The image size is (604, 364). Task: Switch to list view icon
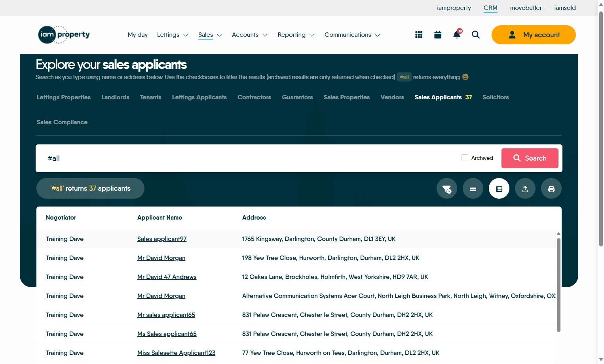coord(499,189)
